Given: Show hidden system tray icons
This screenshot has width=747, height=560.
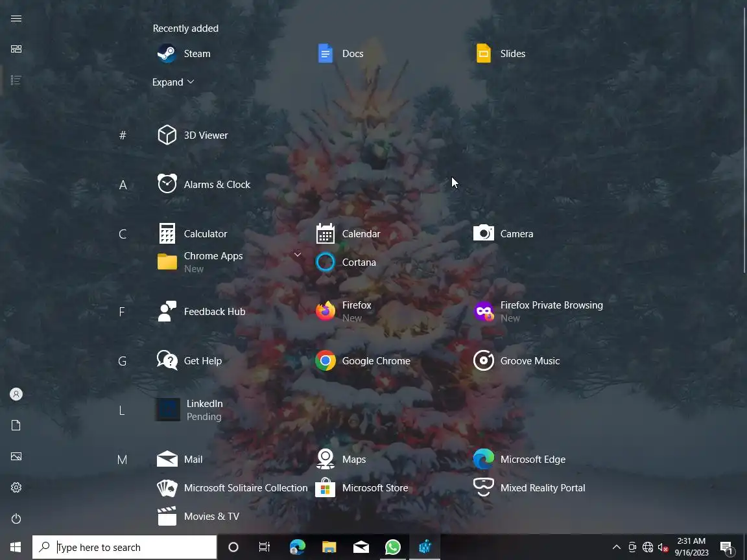Looking at the screenshot, I should pos(616,547).
